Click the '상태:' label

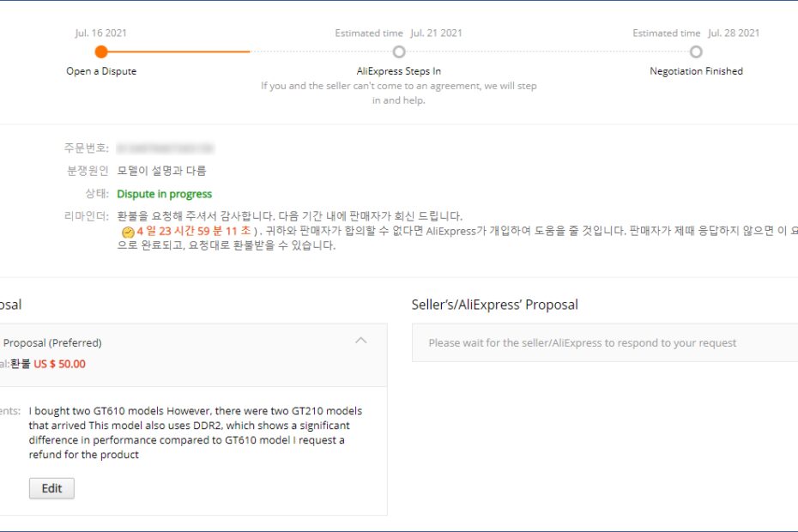point(97,193)
